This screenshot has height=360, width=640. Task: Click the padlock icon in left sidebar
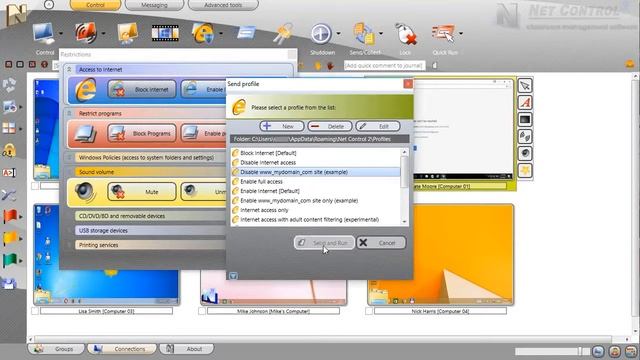coord(9,151)
